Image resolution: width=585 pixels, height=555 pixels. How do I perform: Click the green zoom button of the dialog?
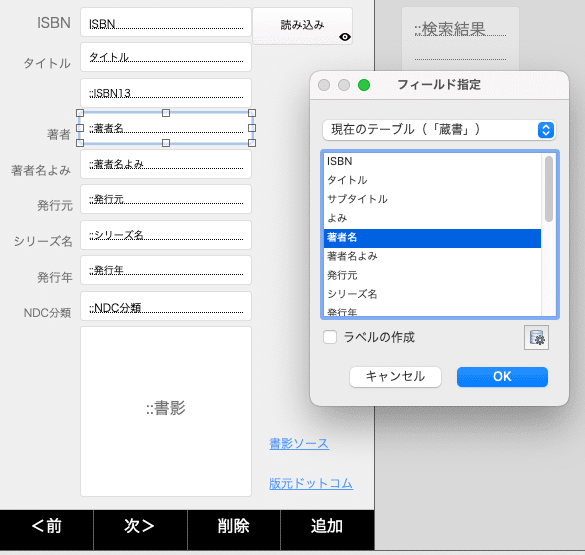[364, 85]
